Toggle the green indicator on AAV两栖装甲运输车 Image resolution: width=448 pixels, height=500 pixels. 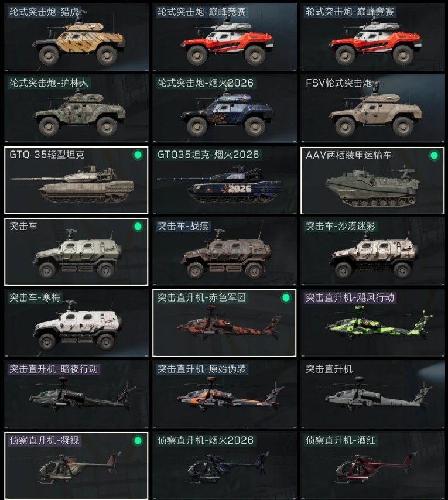click(x=434, y=156)
